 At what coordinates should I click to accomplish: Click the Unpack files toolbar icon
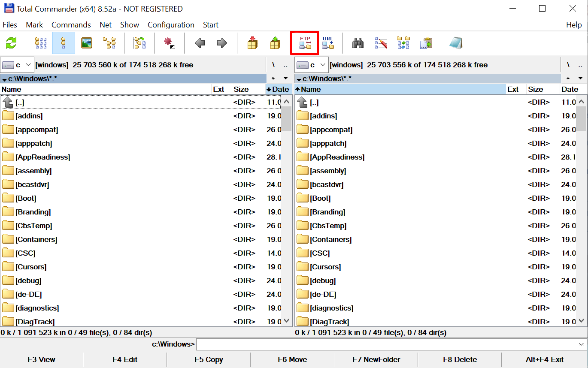click(x=275, y=43)
